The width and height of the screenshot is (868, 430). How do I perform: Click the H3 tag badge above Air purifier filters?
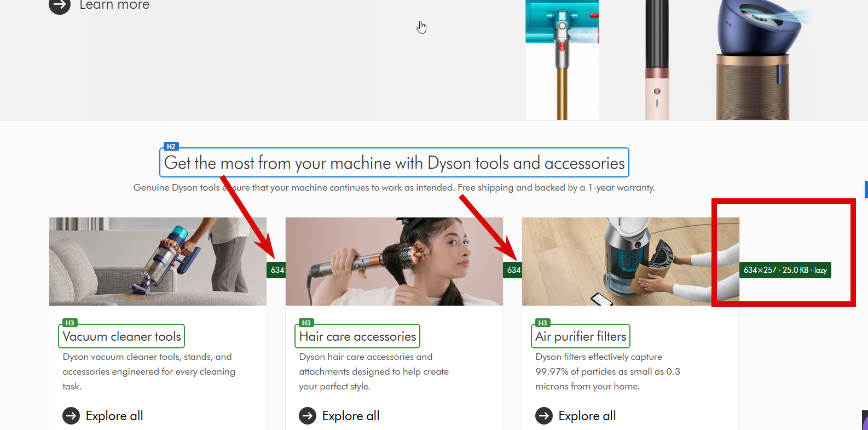coord(543,323)
